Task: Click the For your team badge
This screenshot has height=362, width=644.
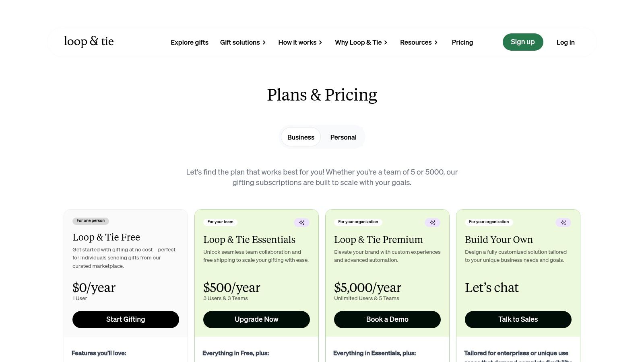Action: pyautogui.click(x=220, y=222)
